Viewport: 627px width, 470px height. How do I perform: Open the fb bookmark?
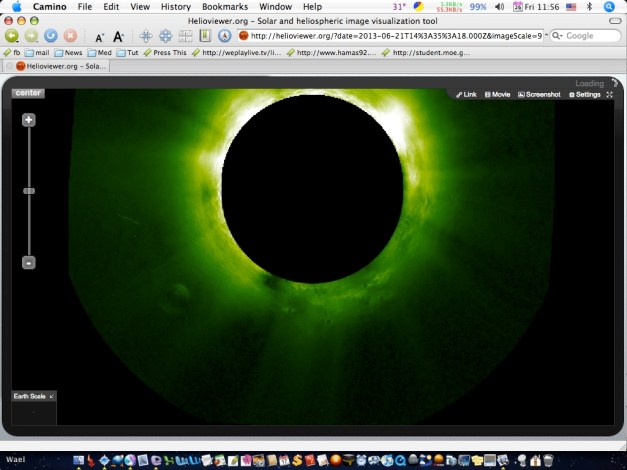coord(12,53)
